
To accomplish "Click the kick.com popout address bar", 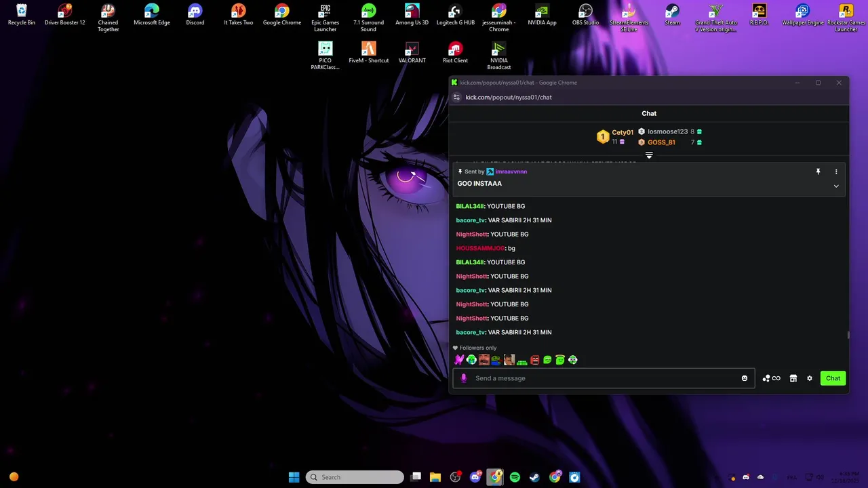I will [x=509, y=97].
